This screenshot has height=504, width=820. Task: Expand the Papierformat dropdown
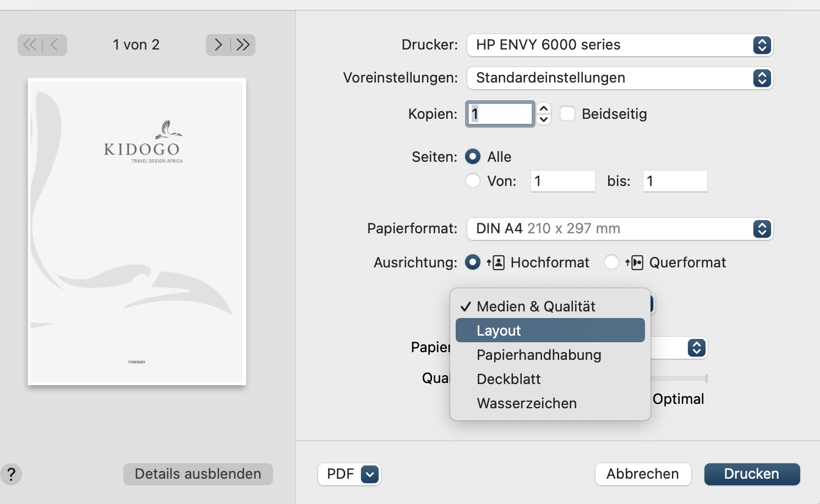pyautogui.click(x=620, y=229)
